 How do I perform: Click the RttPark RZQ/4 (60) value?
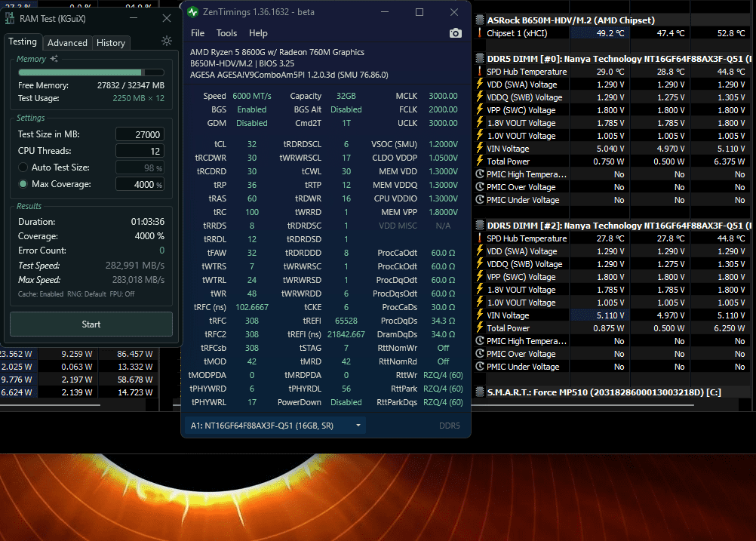[443, 389]
